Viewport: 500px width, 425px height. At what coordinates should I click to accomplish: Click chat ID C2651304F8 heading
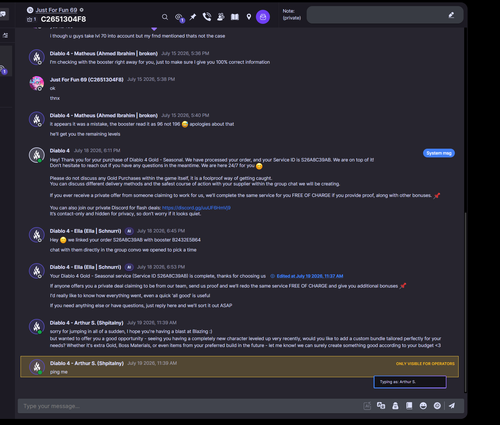click(x=63, y=19)
